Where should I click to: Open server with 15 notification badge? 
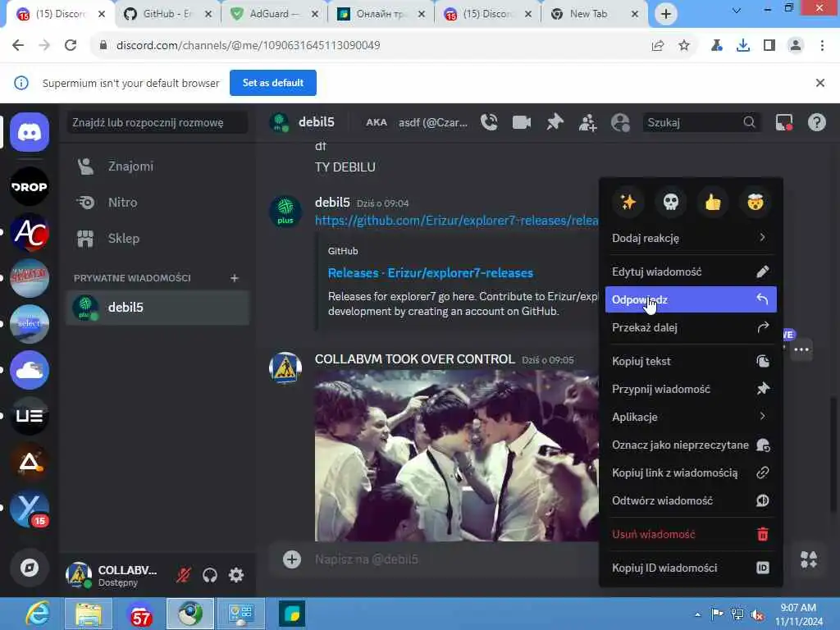coord(30,508)
